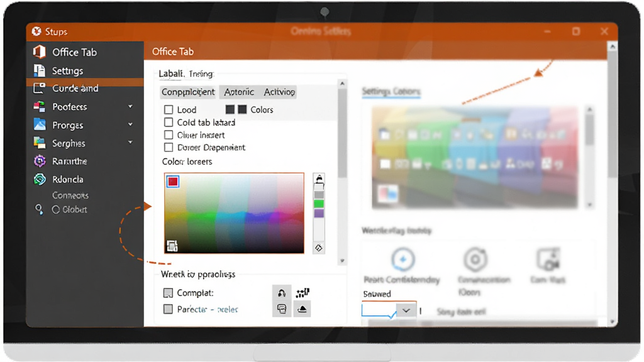Click the diamond icon below color strip
Screen dimensions: 644x362
(318, 248)
